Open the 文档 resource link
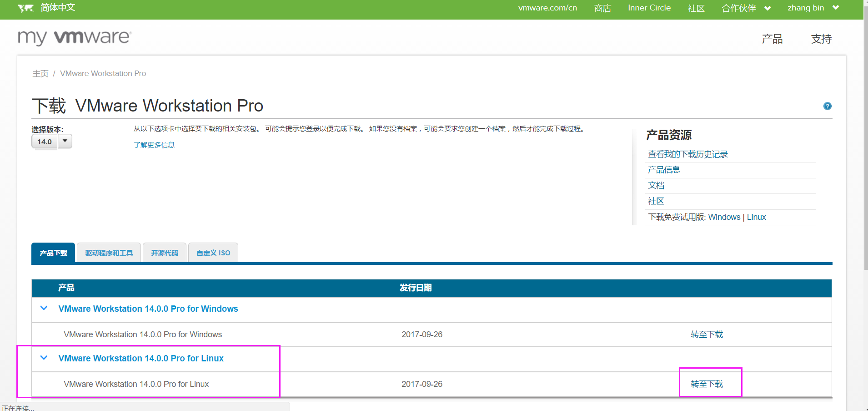Viewport: 868px width, 411px height. [x=656, y=185]
